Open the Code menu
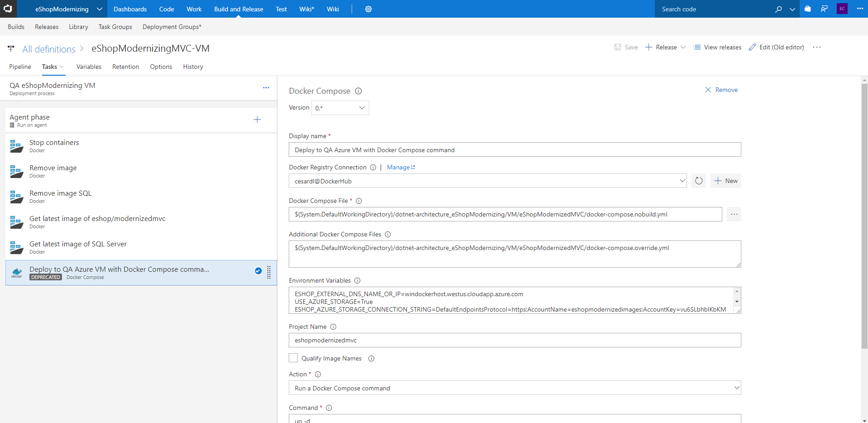The height and width of the screenshot is (423, 868). coord(167,9)
